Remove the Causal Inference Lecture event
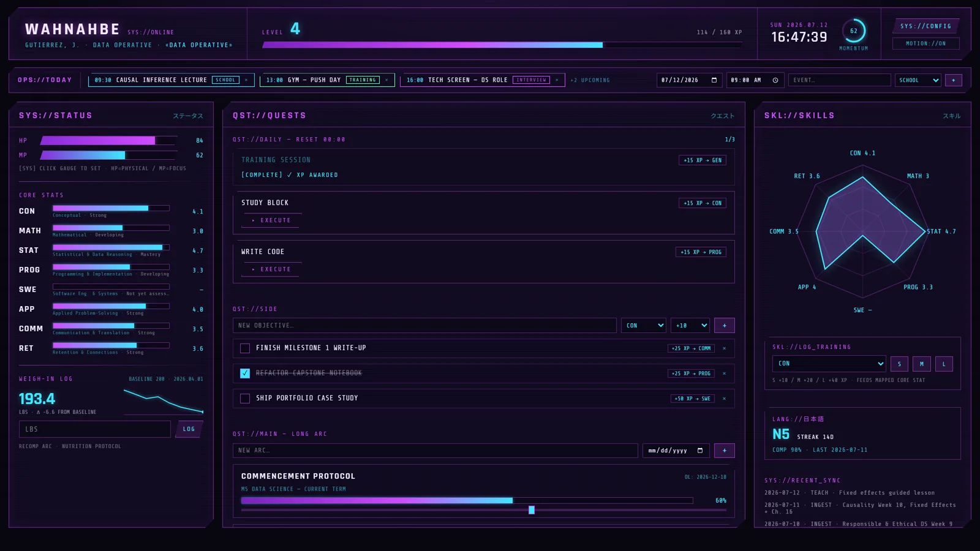The width and height of the screenshot is (980, 551). [246, 80]
